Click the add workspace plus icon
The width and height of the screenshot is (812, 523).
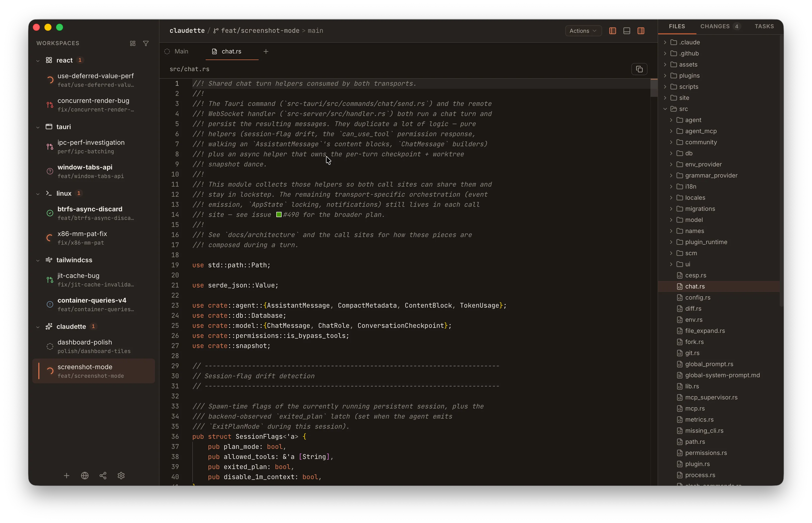click(67, 475)
